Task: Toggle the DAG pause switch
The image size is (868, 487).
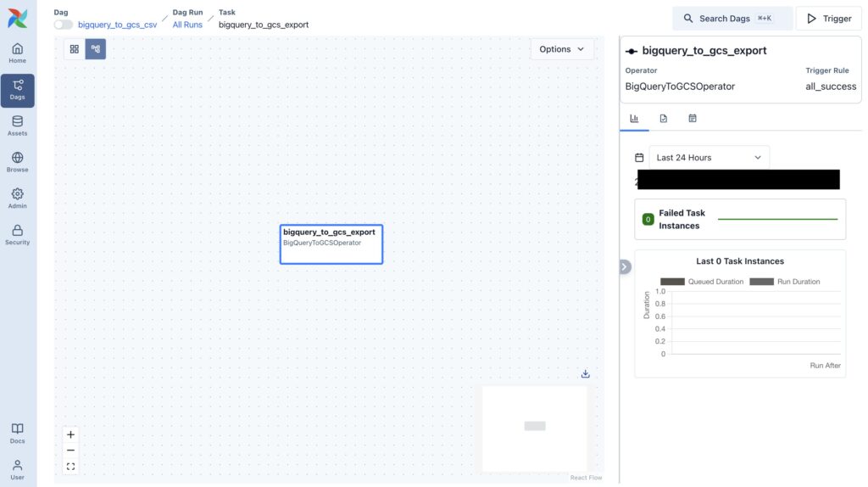Action: (x=64, y=25)
